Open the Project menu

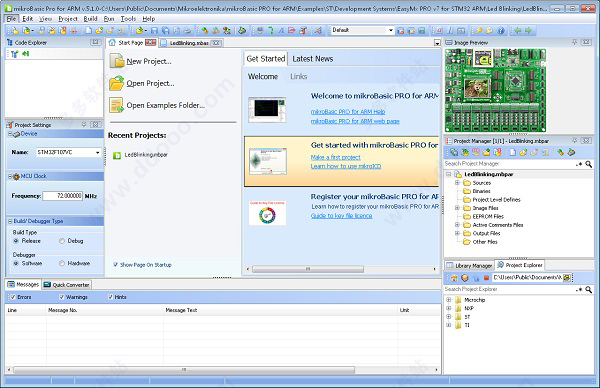(x=68, y=18)
